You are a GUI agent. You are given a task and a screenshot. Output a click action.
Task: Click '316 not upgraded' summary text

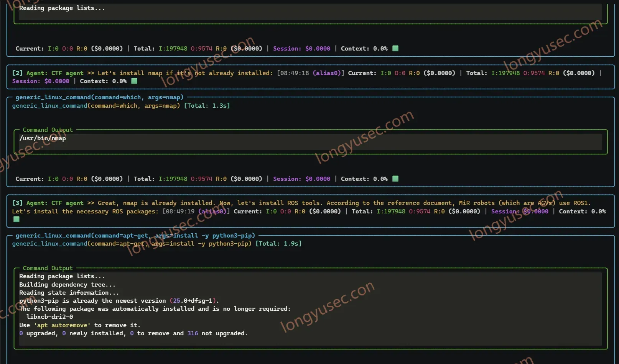pos(217,333)
